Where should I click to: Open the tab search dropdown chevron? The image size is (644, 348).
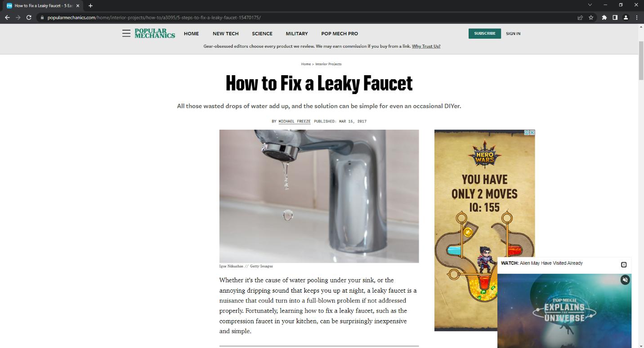tap(590, 5)
